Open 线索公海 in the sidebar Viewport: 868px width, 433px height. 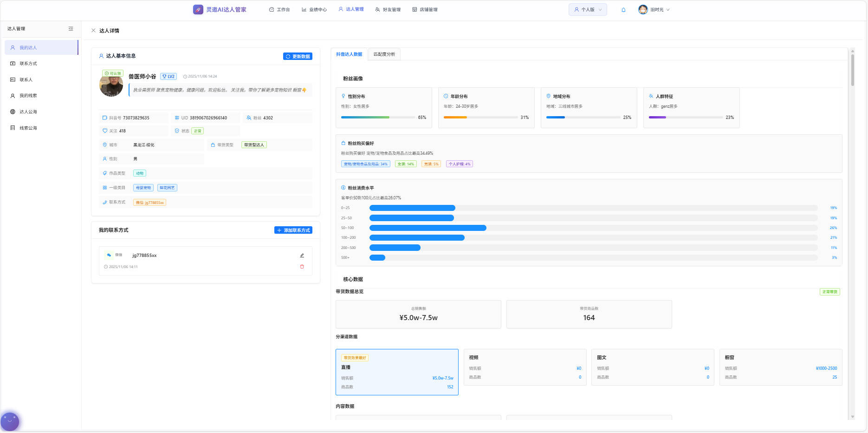pos(28,128)
